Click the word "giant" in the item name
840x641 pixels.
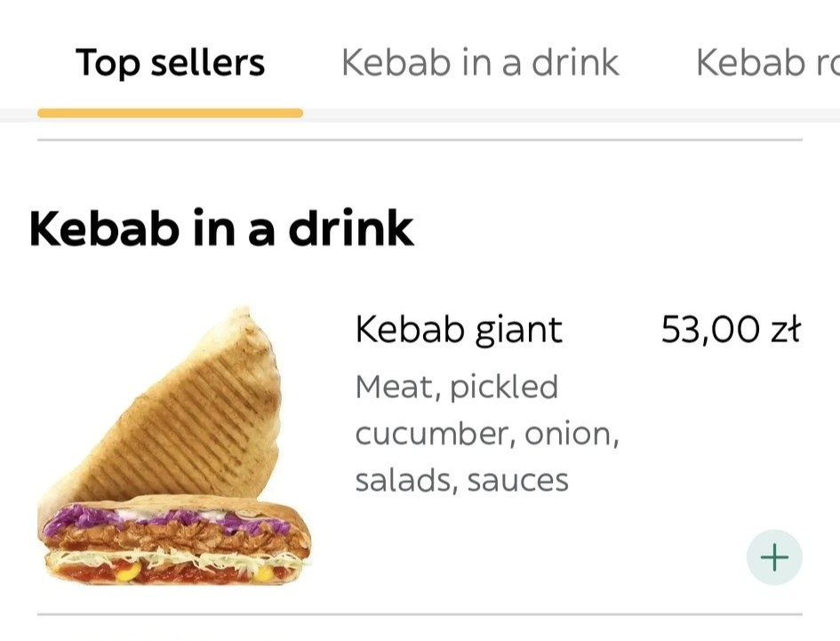(x=519, y=331)
